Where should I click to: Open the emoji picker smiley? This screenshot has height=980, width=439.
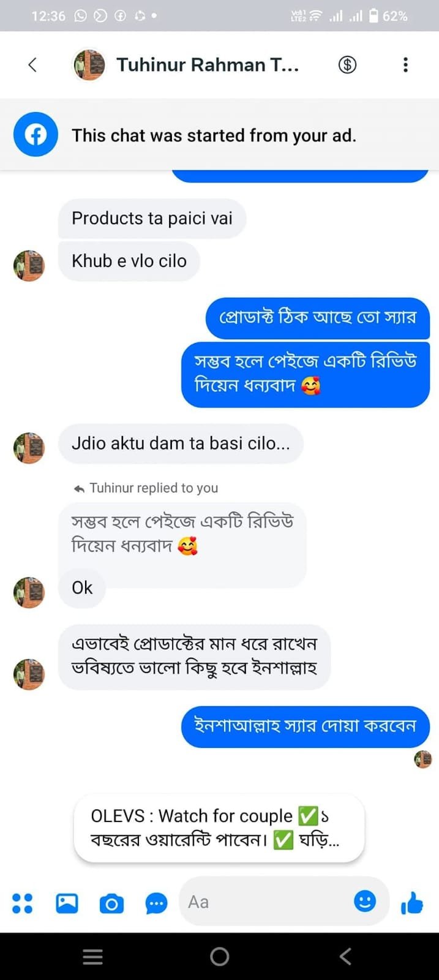tap(365, 901)
